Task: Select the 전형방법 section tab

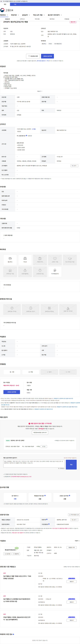Action: point(67,19)
